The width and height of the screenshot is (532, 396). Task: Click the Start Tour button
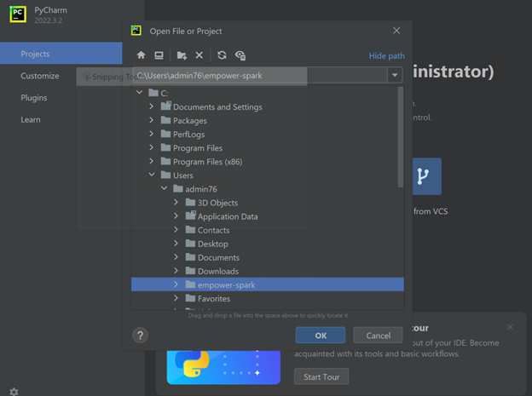pos(321,376)
